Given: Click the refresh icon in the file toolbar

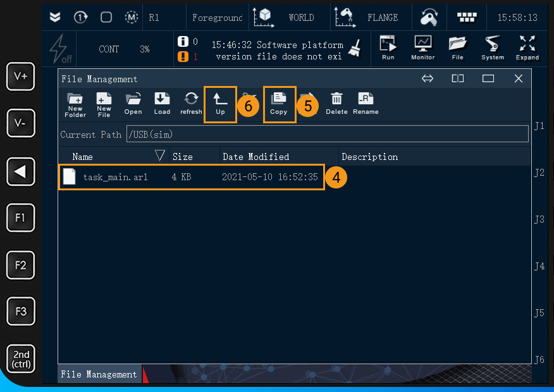Looking at the screenshot, I should [191, 103].
